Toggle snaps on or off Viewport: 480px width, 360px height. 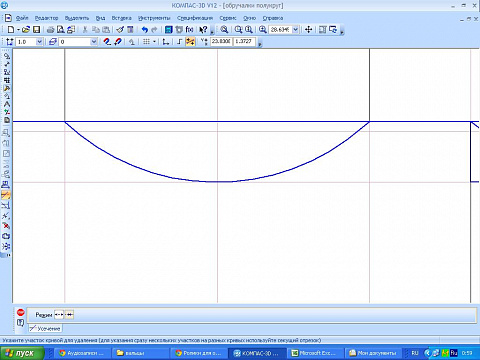[118, 42]
